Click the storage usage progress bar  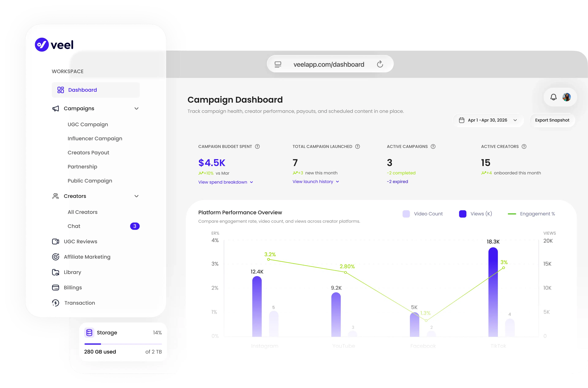[123, 344]
